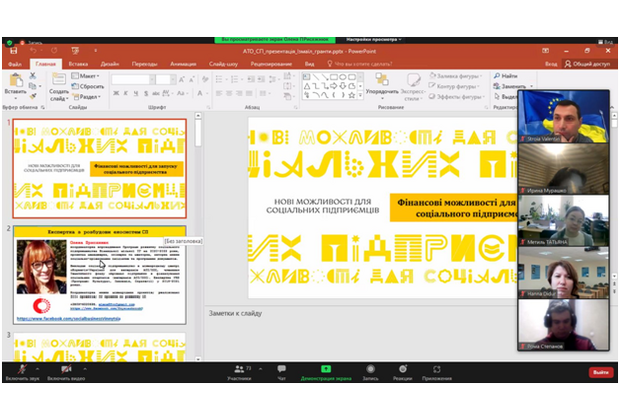620x420 pixels.
Task: Open the Вставка ribbon tab
Action: pyautogui.click(x=78, y=63)
